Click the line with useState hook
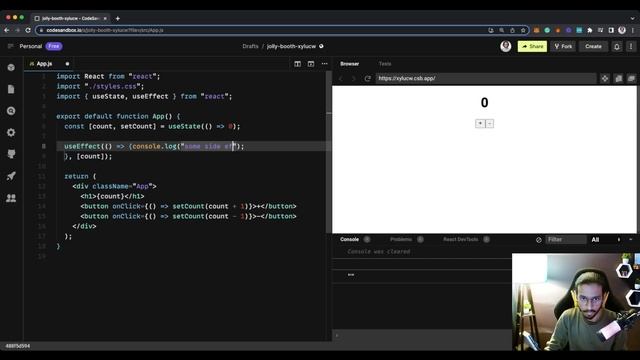Viewport: 640px width, 360px height. pos(152,127)
